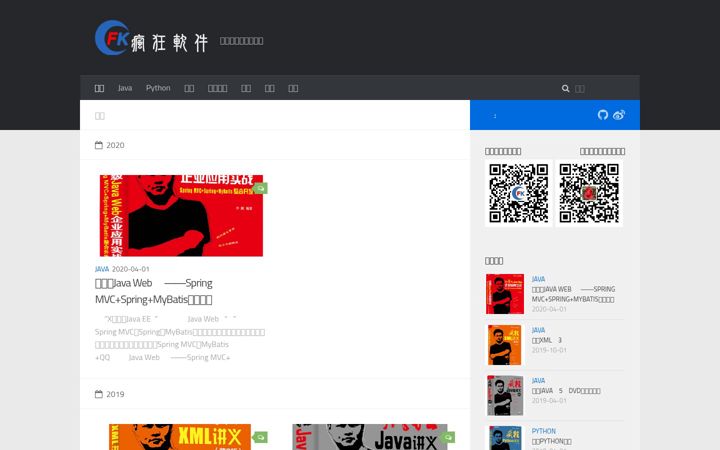Open the Weibo icon link
This screenshot has height=450, width=720.
619,115
